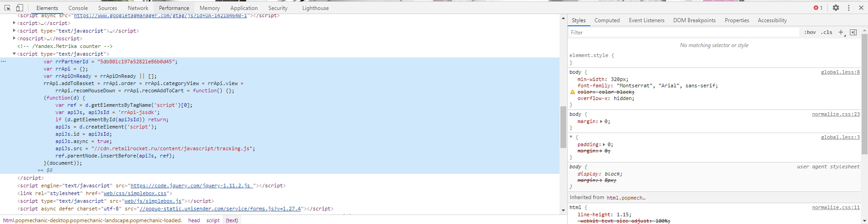Expand the body margin shorthand property
The image size is (868, 224).
point(601,121)
